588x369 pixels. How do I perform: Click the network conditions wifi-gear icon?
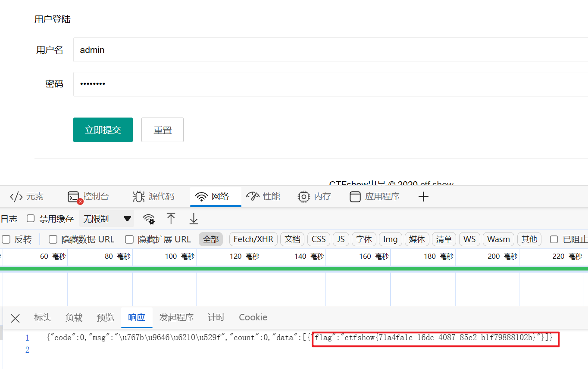pyautogui.click(x=149, y=219)
